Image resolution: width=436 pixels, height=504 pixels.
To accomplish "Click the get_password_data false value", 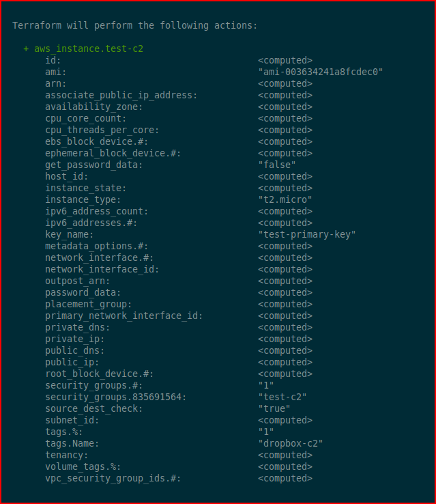I will (x=277, y=165).
